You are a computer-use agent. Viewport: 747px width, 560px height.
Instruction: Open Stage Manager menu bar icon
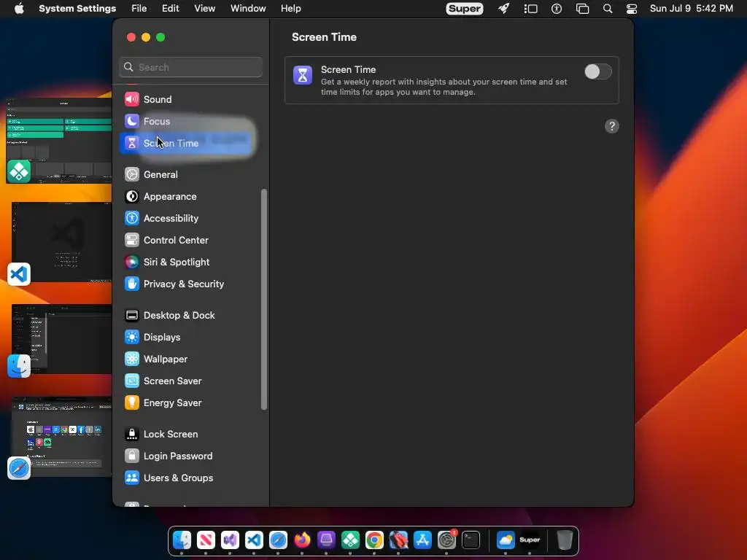point(531,9)
